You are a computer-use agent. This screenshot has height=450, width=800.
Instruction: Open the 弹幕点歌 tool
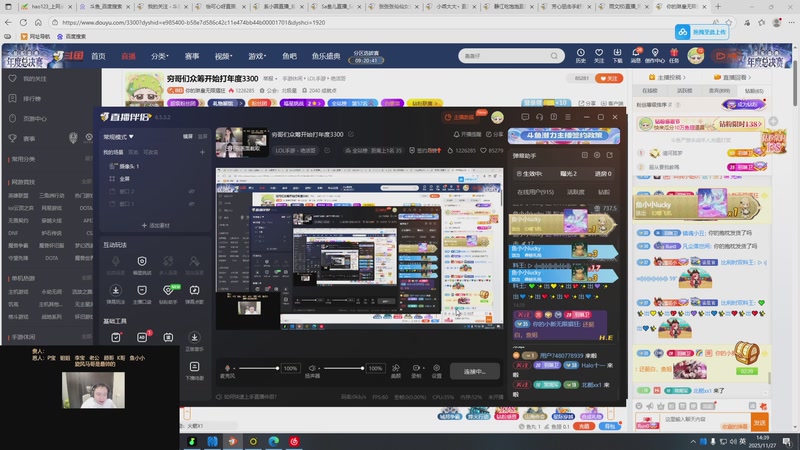[x=194, y=294]
